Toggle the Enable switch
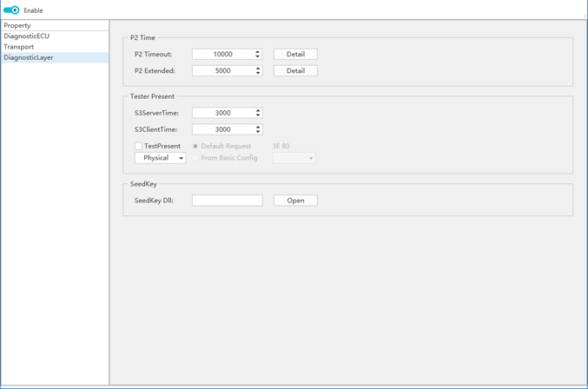588x389 pixels. [11, 10]
